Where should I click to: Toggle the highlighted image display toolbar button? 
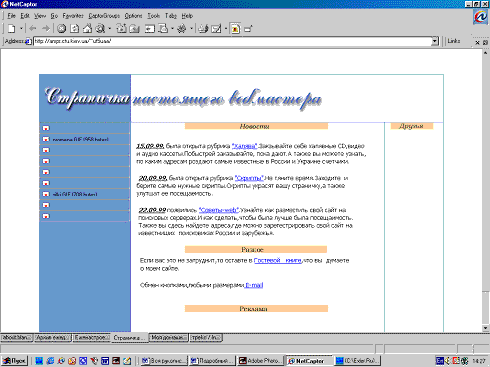[x=235, y=29]
